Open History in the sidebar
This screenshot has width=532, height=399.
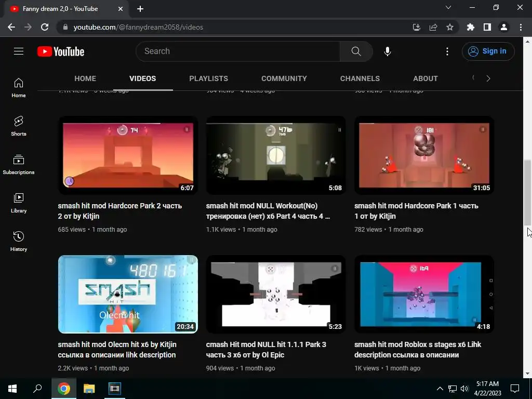click(x=19, y=241)
